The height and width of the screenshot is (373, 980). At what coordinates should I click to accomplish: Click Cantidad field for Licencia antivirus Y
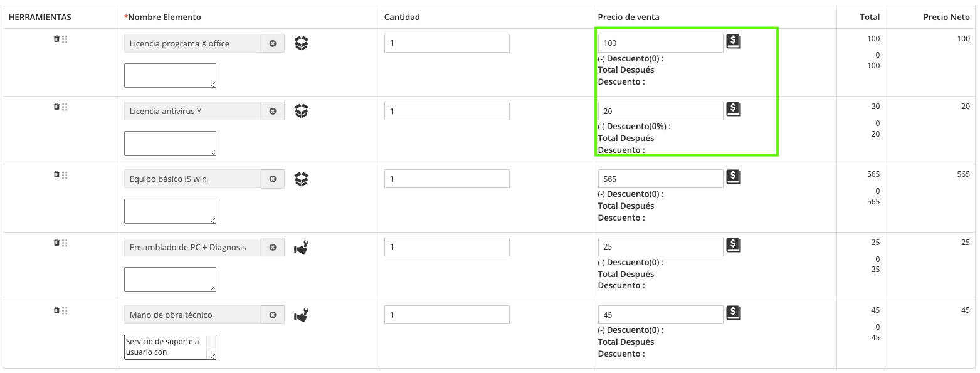(446, 112)
